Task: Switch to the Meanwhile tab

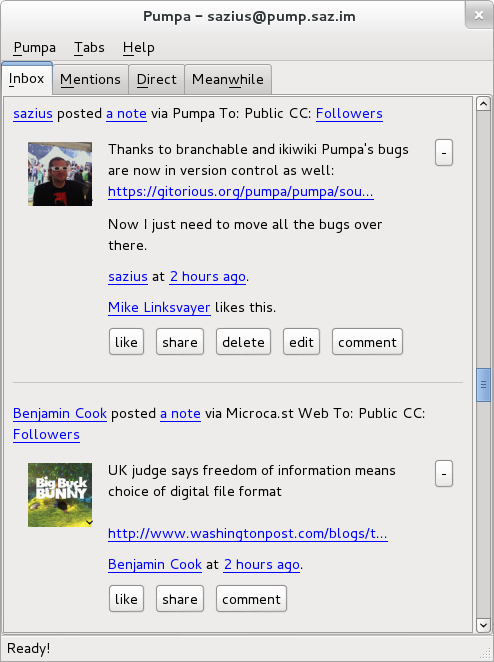Action: [228, 79]
